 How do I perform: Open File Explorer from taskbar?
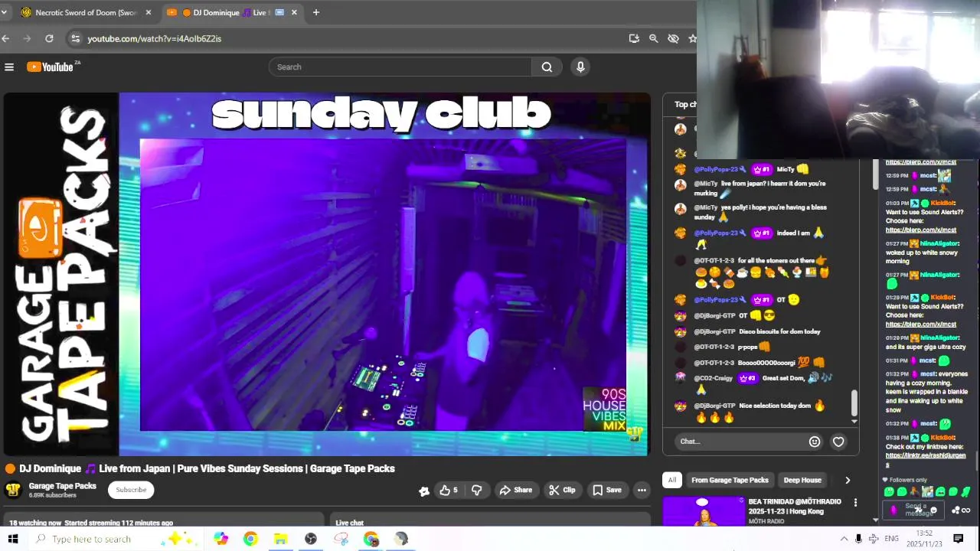280,539
